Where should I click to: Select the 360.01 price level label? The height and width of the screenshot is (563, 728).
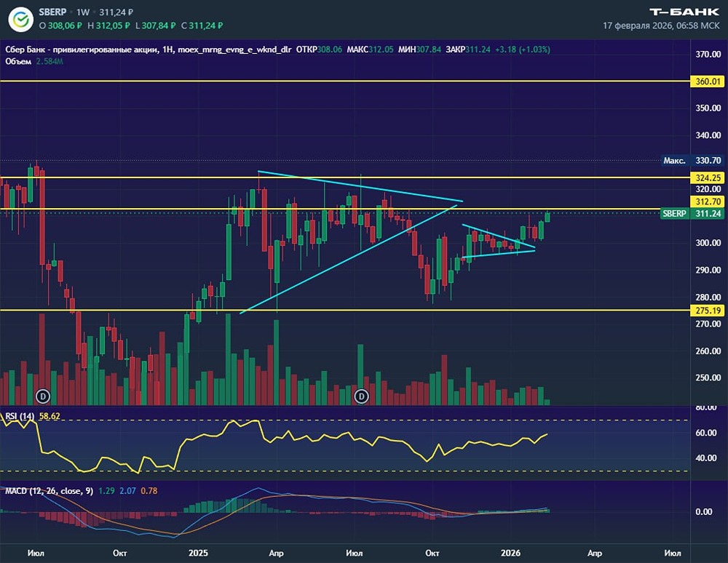[708, 81]
